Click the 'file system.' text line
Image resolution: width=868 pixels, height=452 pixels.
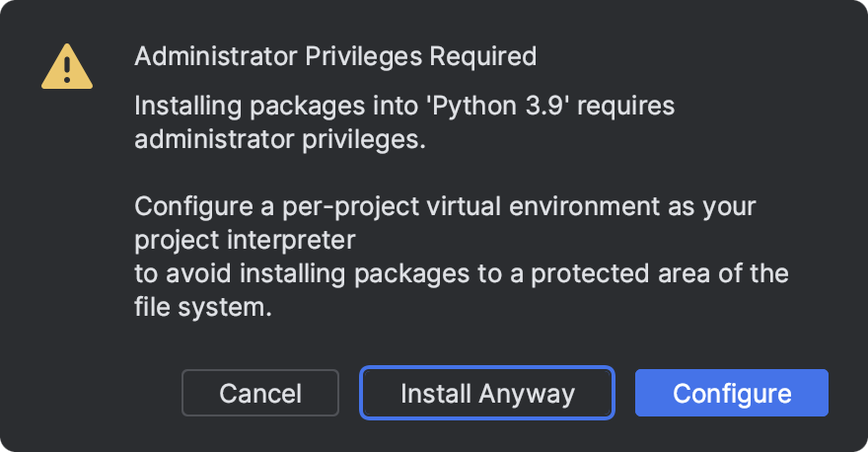pyautogui.click(x=202, y=307)
